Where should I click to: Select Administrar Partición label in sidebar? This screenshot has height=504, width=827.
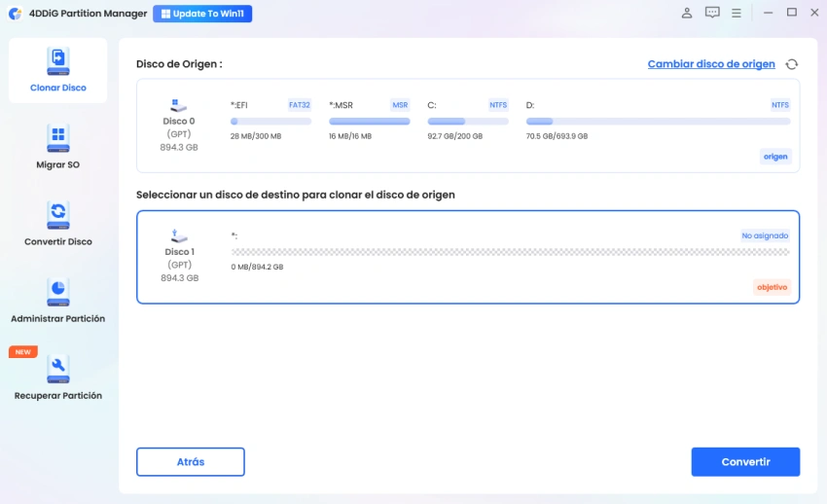58,318
